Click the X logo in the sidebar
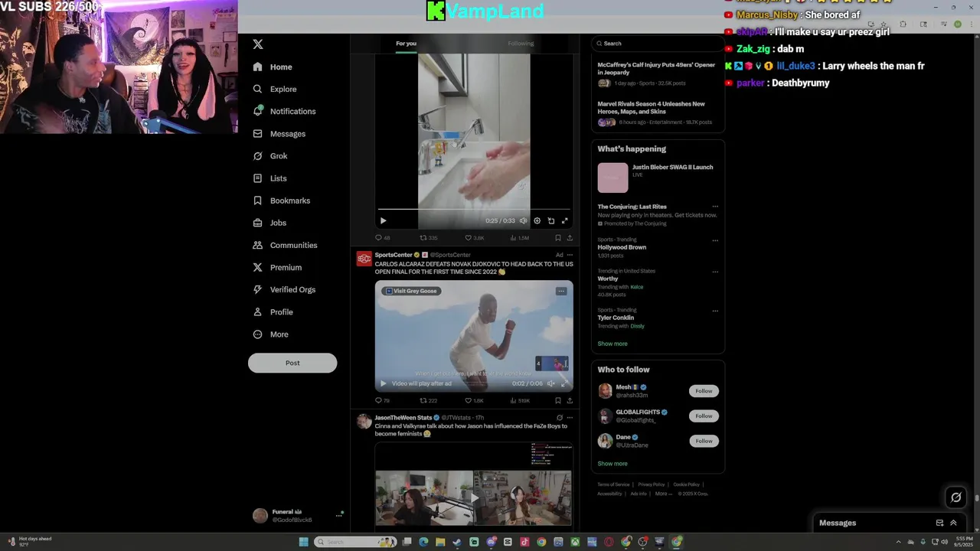The width and height of the screenshot is (980, 551). 258,44
